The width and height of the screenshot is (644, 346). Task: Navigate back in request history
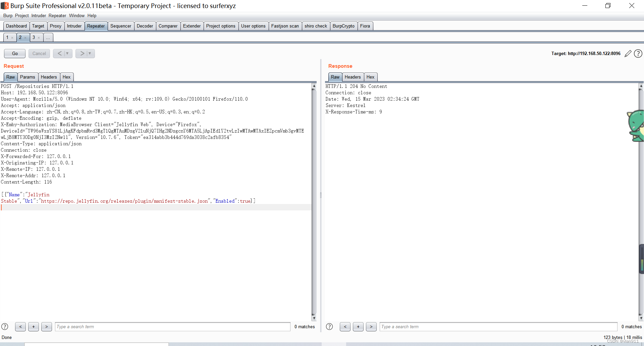pyautogui.click(x=60, y=53)
